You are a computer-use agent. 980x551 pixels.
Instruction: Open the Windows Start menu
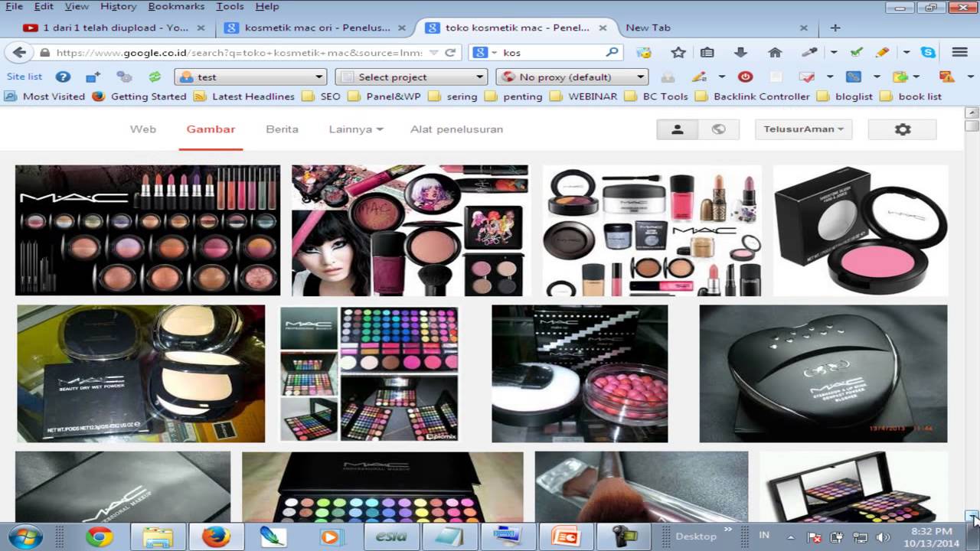(25, 536)
